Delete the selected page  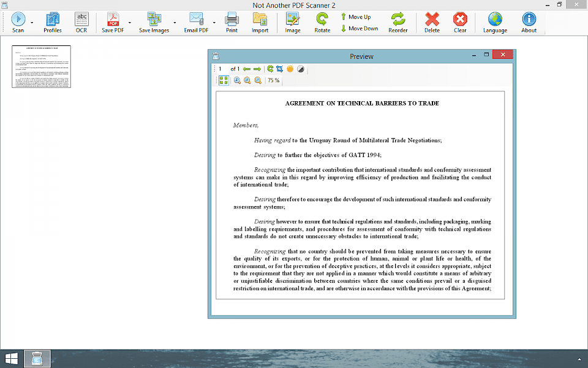click(432, 23)
